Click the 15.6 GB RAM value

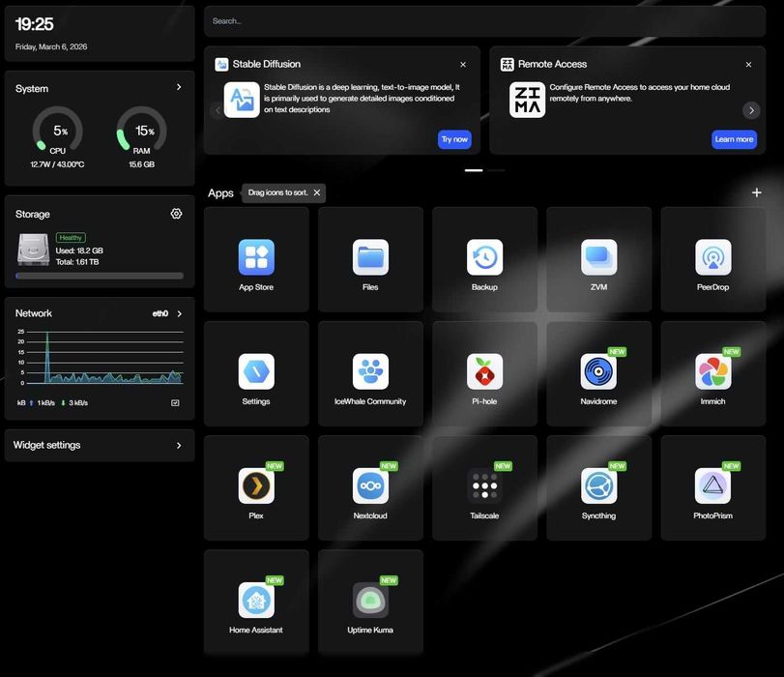click(x=141, y=164)
